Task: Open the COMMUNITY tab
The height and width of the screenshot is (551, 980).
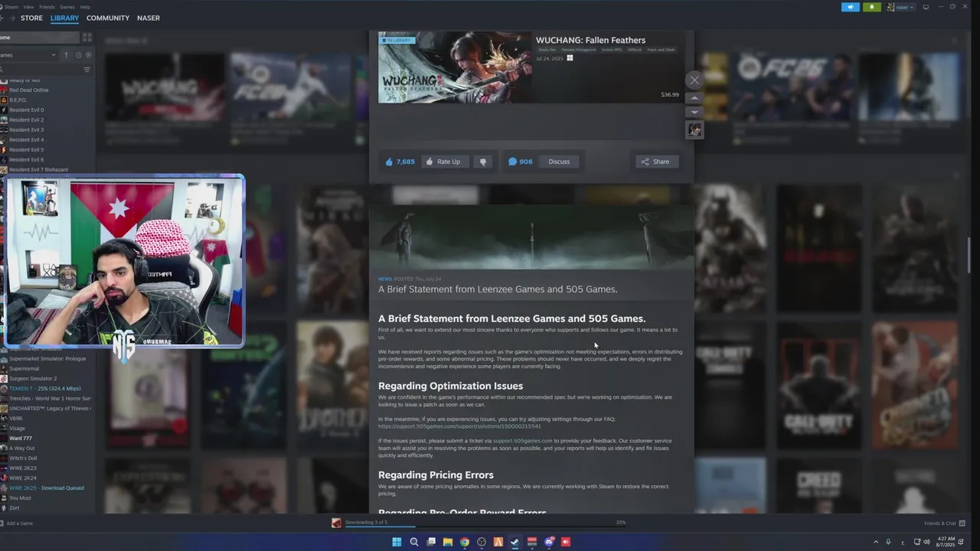Action: click(108, 18)
